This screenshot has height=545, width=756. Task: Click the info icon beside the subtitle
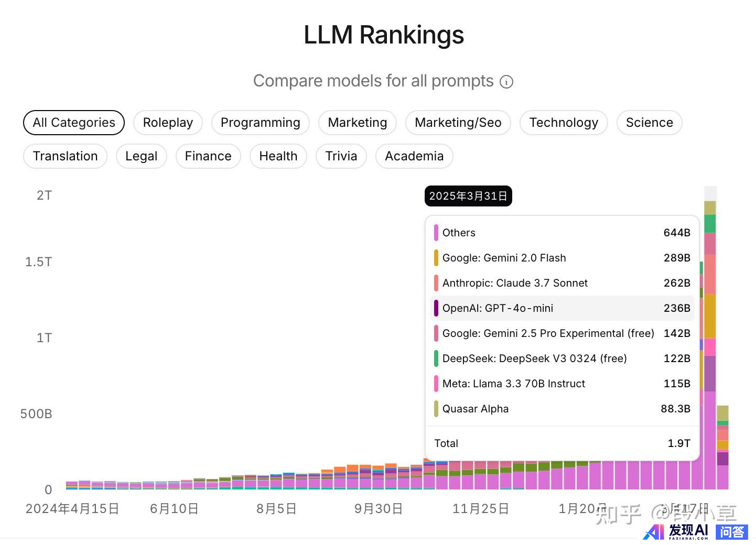click(x=506, y=82)
